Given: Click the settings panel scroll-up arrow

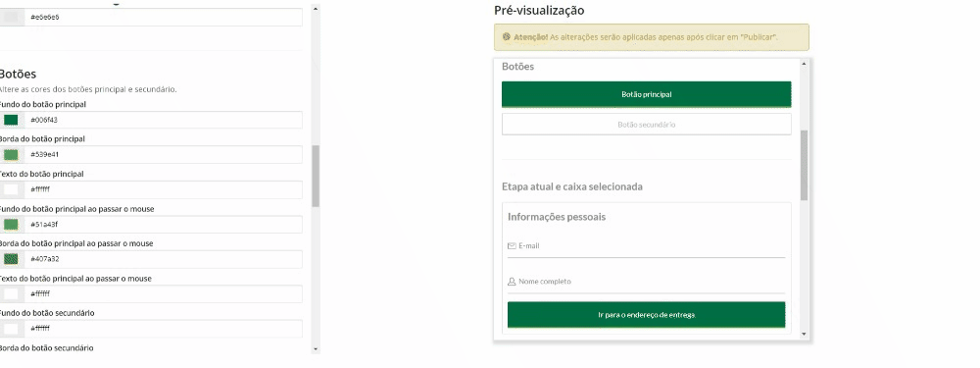Looking at the screenshot, I should coord(316,9).
